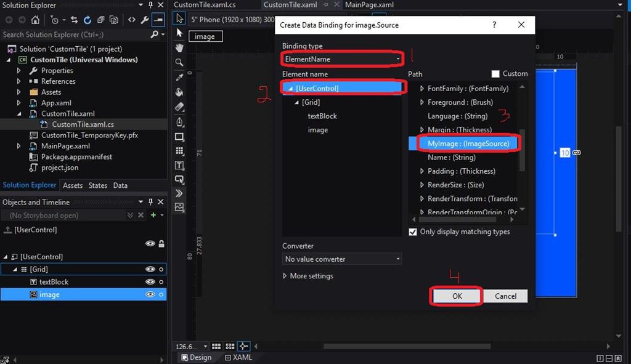Check the Custom path checkbox

pyautogui.click(x=495, y=74)
